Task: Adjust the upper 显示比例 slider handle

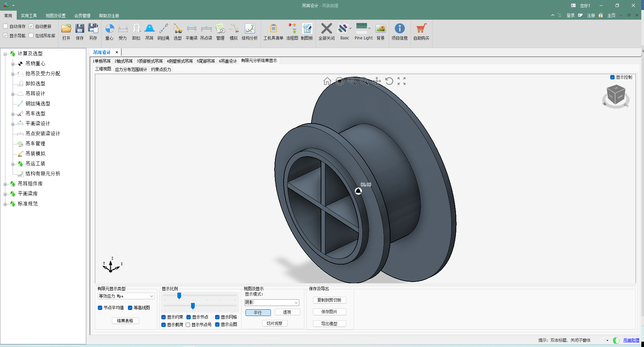Action: pos(179,296)
